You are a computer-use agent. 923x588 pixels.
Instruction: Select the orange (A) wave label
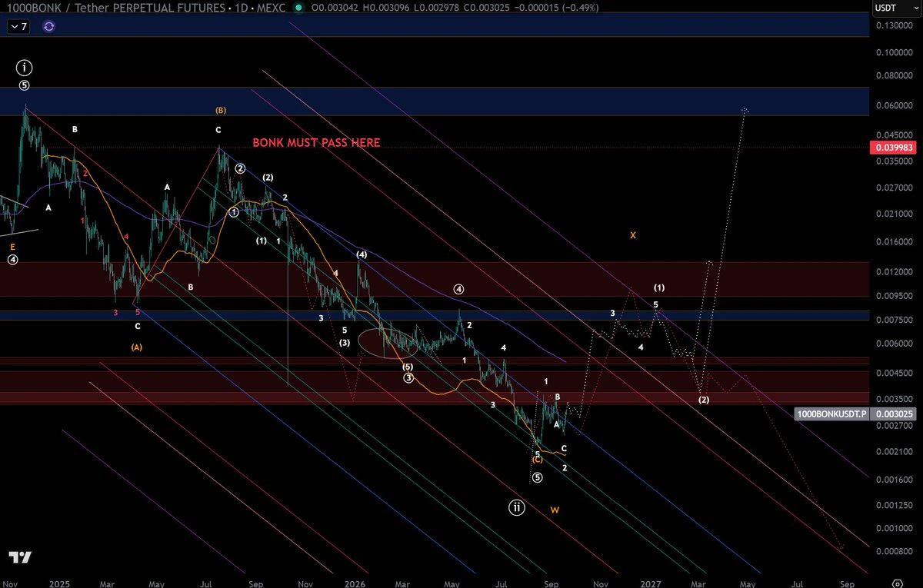136,347
